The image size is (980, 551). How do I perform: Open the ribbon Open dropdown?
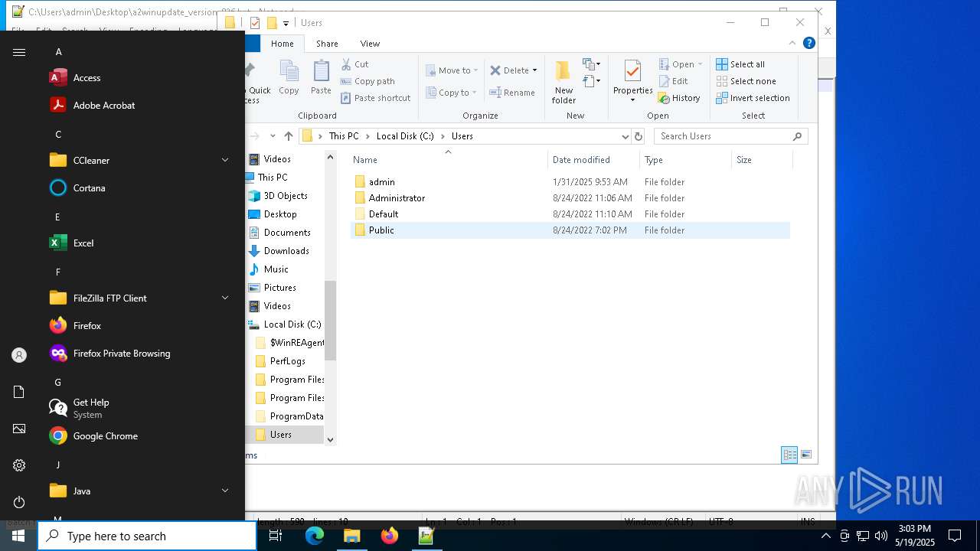681,64
